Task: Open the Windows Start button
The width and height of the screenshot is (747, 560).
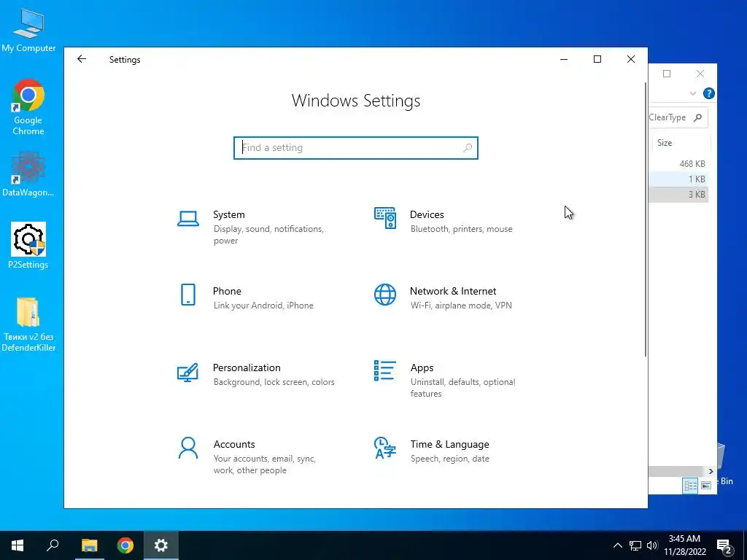Action: [x=18, y=545]
